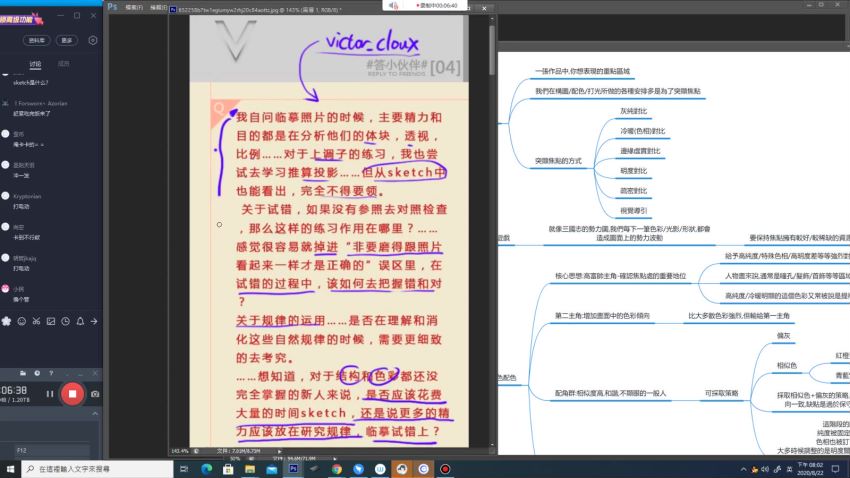This screenshot has height=478, width=850.
Task: Click the volume speaker tray icon
Action: click(x=765, y=469)
